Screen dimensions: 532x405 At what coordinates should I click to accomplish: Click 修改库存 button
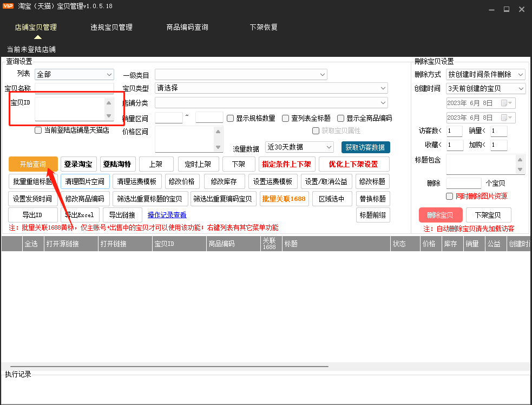coord(224,181)
